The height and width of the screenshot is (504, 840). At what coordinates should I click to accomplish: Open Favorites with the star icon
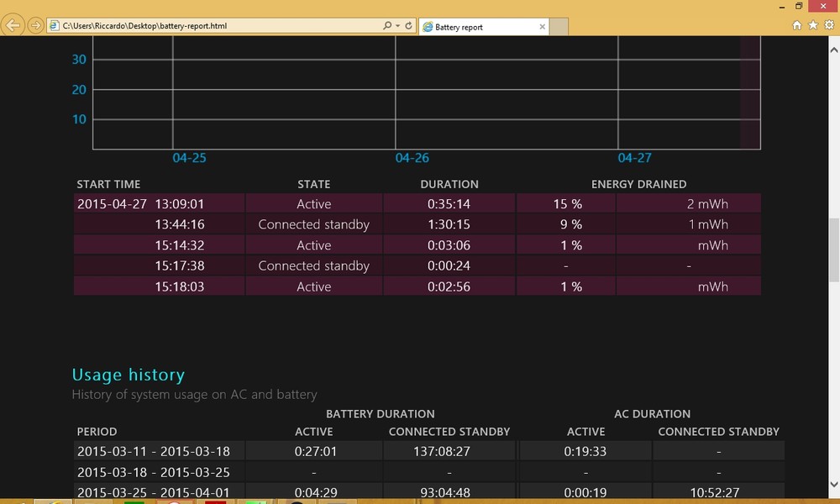coord(813,25)
